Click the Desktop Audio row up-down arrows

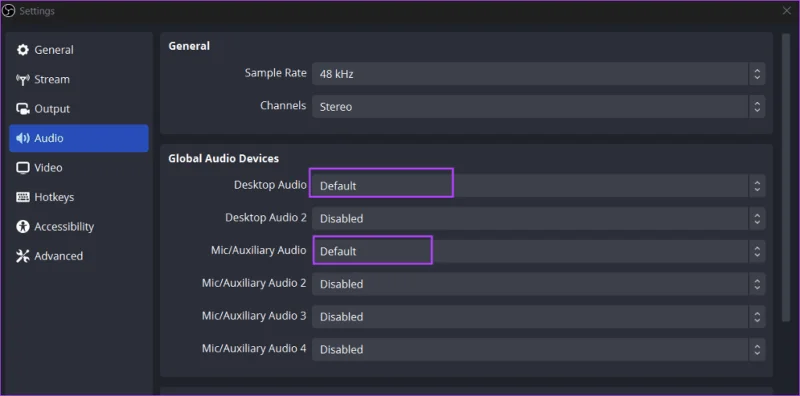pyautogui.click(x=757, y=186)
